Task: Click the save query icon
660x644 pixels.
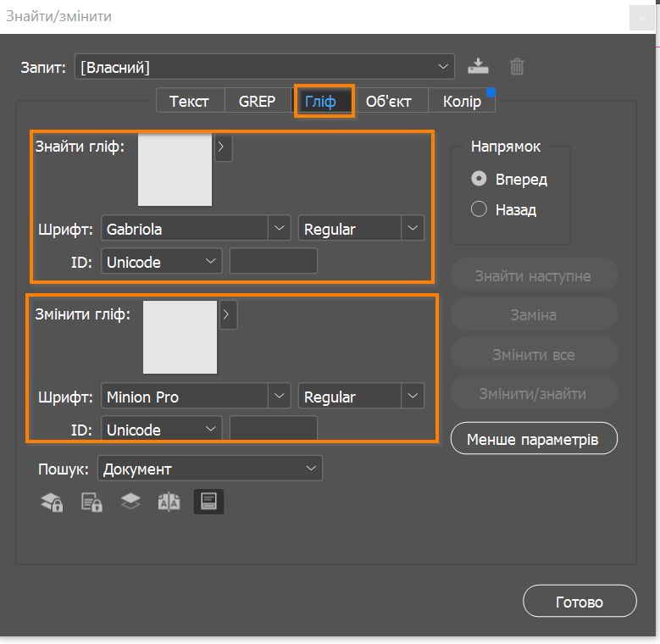Action: 479,66
